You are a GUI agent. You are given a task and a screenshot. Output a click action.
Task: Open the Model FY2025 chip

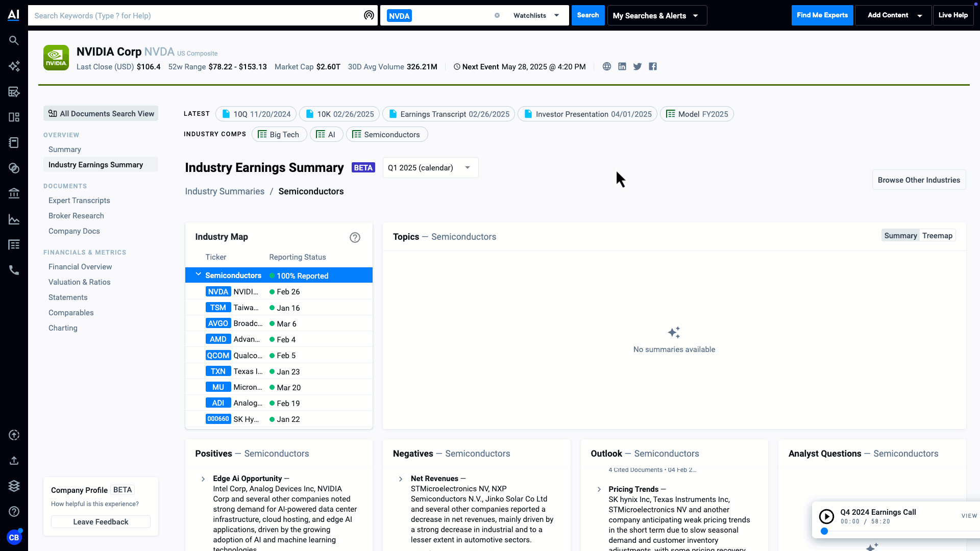697,114
